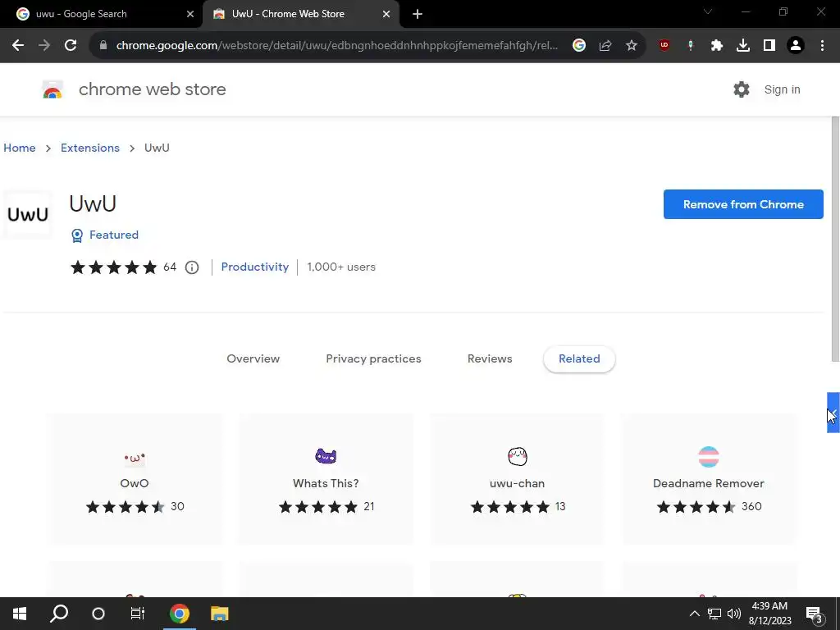Open the Privacy practices tab
The height and width of the screenshot is (630, 840).
pyautogui.click(x=373, y=359)
